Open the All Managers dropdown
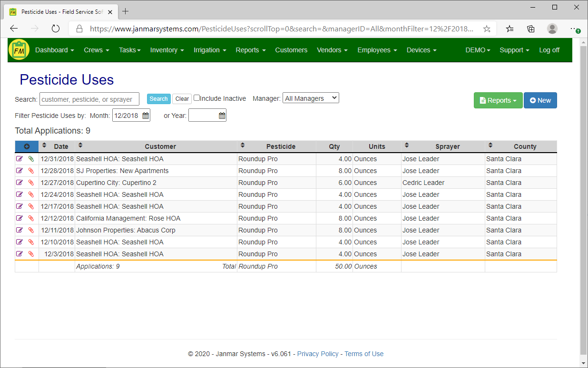The height and width of the screenshot is (368, 588). 311,98
